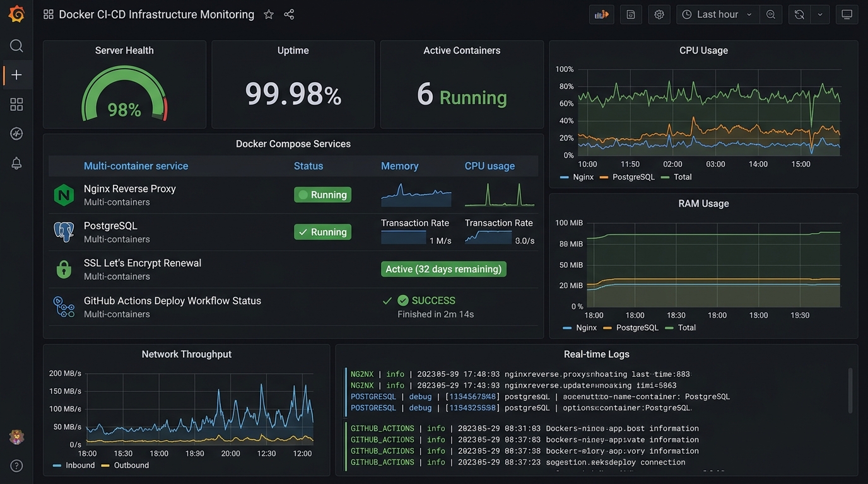
Task: Click the SSL padlock service icon
Action: [x=64, y=269]
